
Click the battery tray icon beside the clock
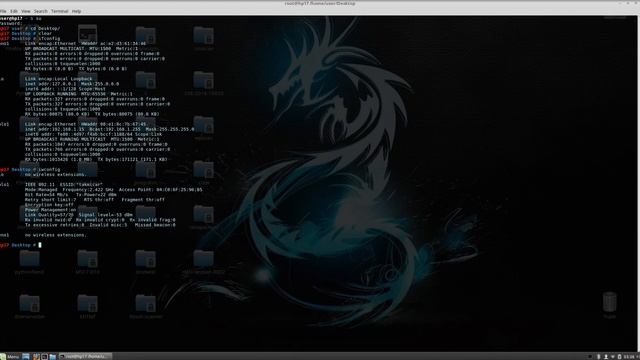click(619, 357)
